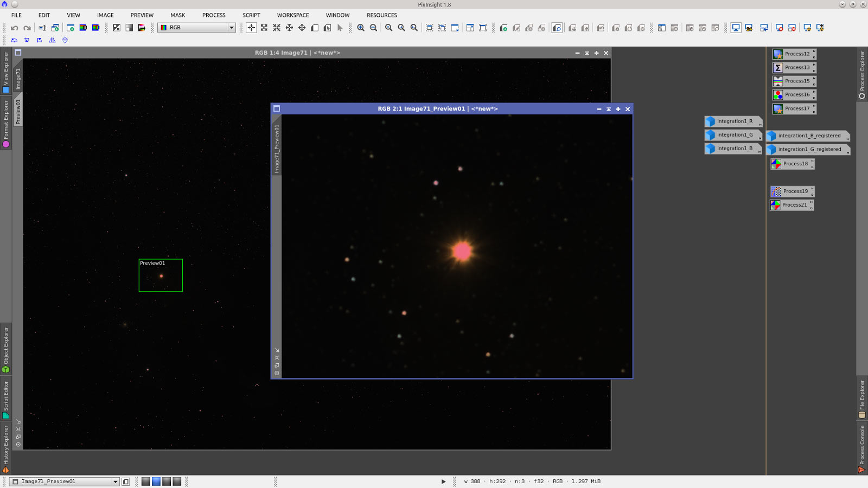
Task: Open the RGB channel display dropdown
Action: (x=231, y=28)
